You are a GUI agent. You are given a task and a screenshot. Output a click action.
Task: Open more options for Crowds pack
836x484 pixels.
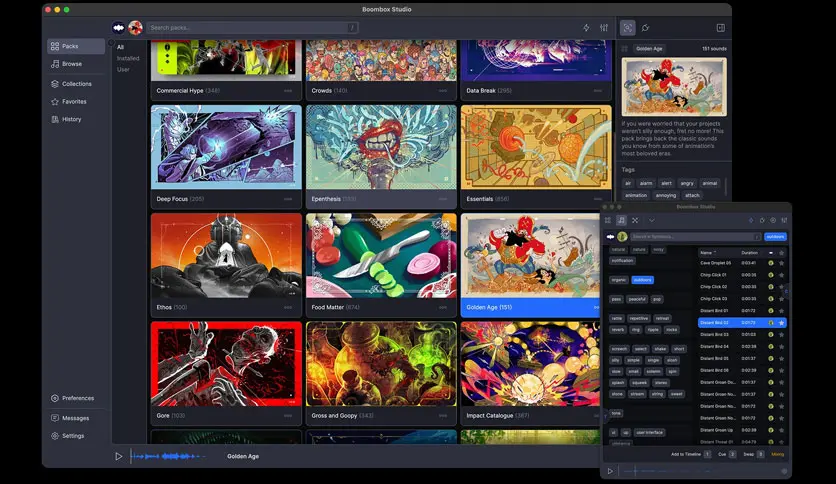tap(443, 91)
